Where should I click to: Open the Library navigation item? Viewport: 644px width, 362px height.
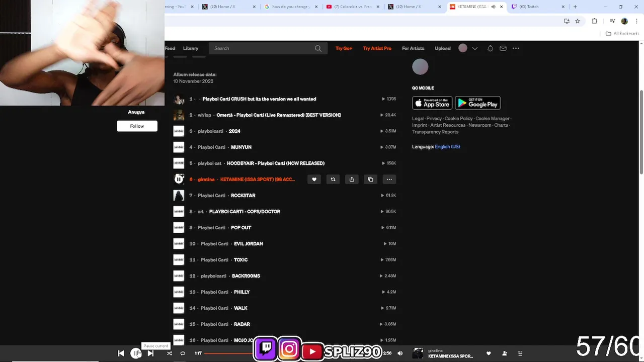[x=191, y=48]
